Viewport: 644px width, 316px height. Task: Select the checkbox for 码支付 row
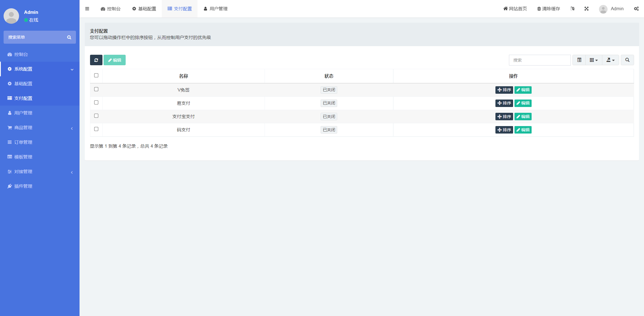pos(96,129)
